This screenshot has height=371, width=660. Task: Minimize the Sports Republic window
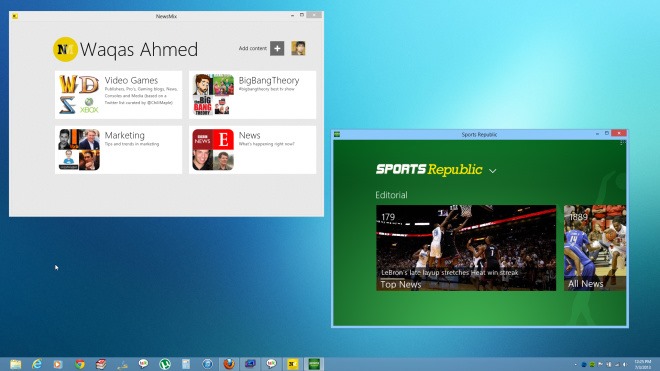pyautogui.click(x=597, y=134)
